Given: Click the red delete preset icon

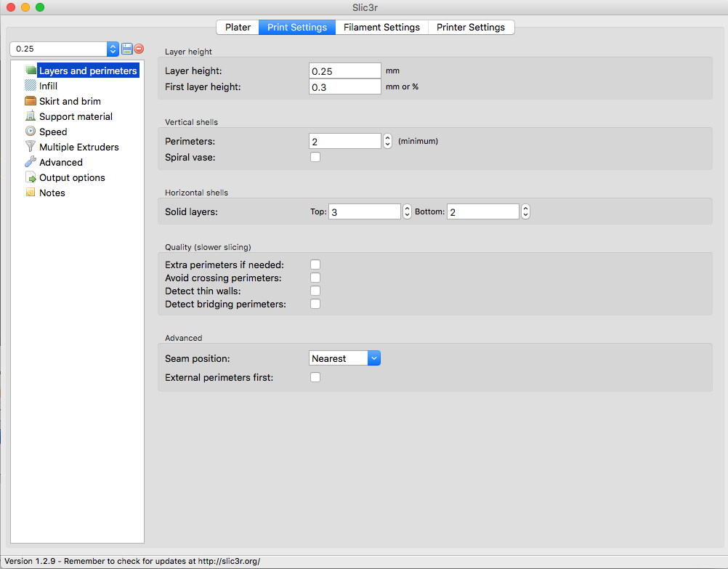Looking at the screenshot, I should point(139,49).
